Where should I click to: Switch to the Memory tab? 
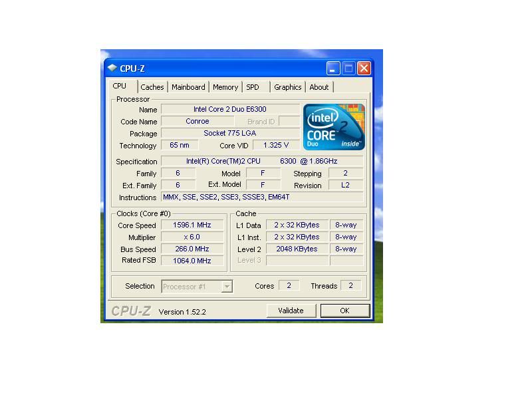[225, 87]
